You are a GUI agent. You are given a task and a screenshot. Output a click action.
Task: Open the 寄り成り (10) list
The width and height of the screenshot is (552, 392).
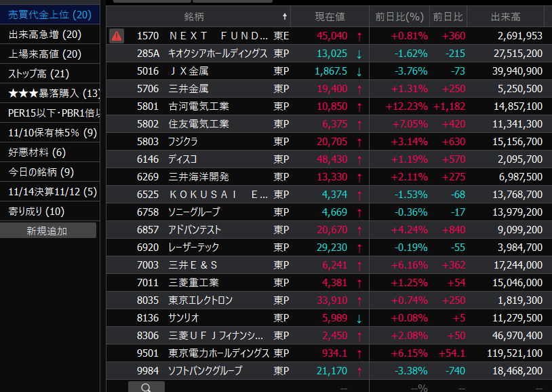point(37,212)
